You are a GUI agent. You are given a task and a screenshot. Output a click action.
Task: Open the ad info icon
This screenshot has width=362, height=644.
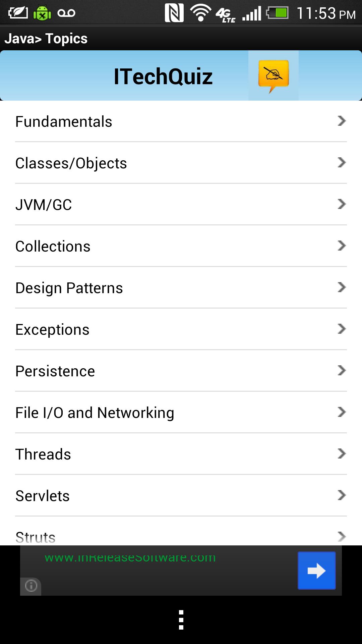point(31,586)
